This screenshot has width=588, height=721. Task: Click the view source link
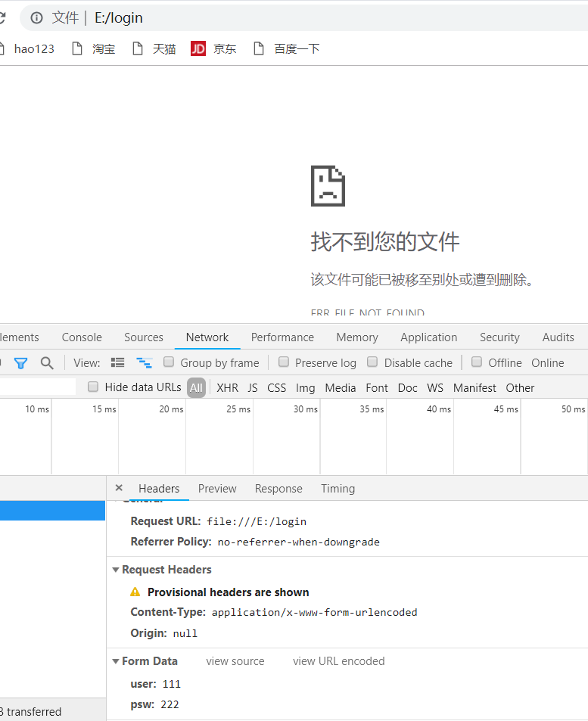(x=235, y=660)
